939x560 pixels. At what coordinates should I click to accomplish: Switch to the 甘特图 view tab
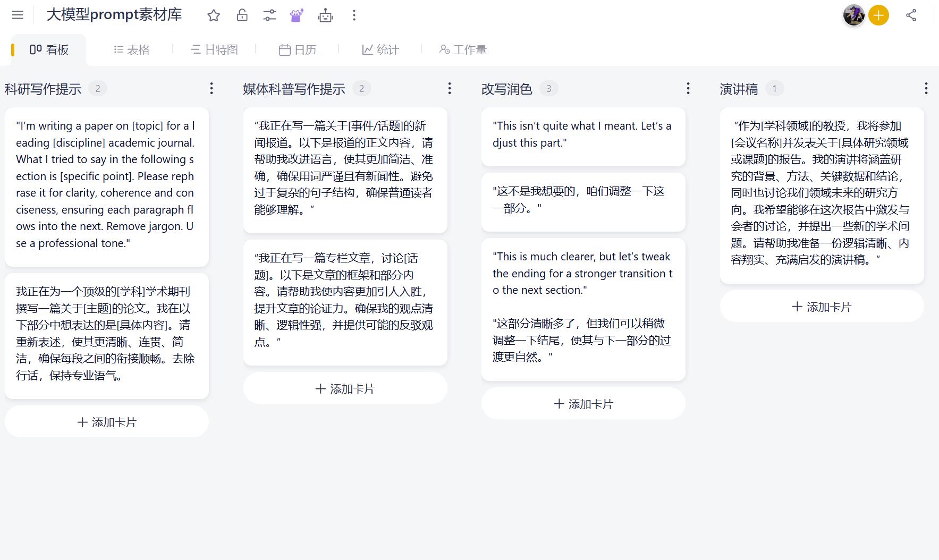click(215, 49)
